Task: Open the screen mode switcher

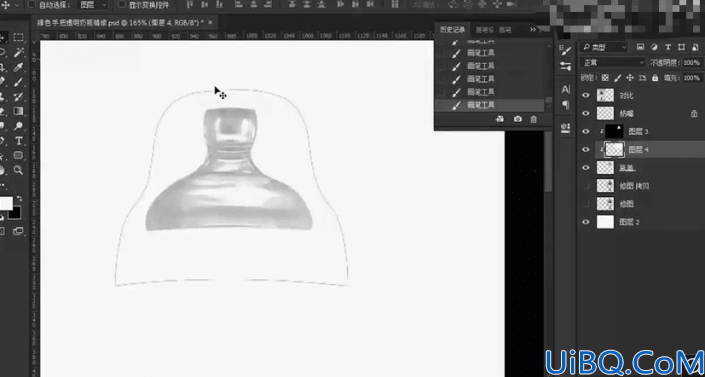Action: [18, 231]
